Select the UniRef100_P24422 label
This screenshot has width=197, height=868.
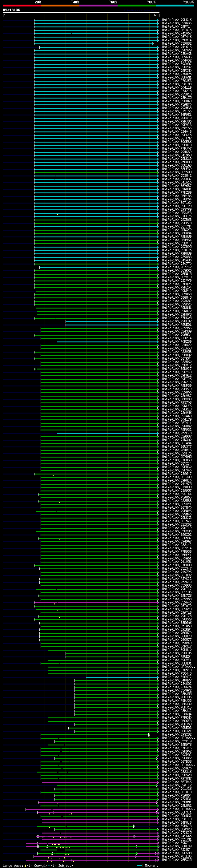[x=176, y=345]
